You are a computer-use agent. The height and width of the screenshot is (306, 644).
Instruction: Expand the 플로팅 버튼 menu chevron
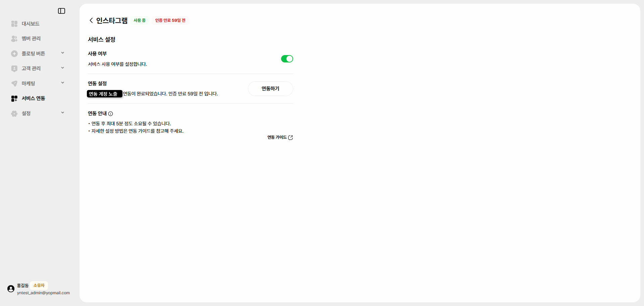[x=63, y=53]
